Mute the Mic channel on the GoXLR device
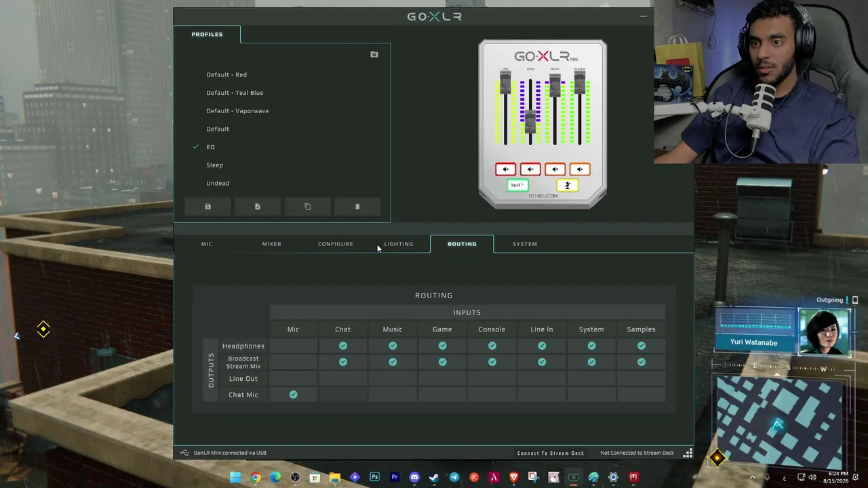The width and height of the screenshot is (868, 488). (505, 169)
